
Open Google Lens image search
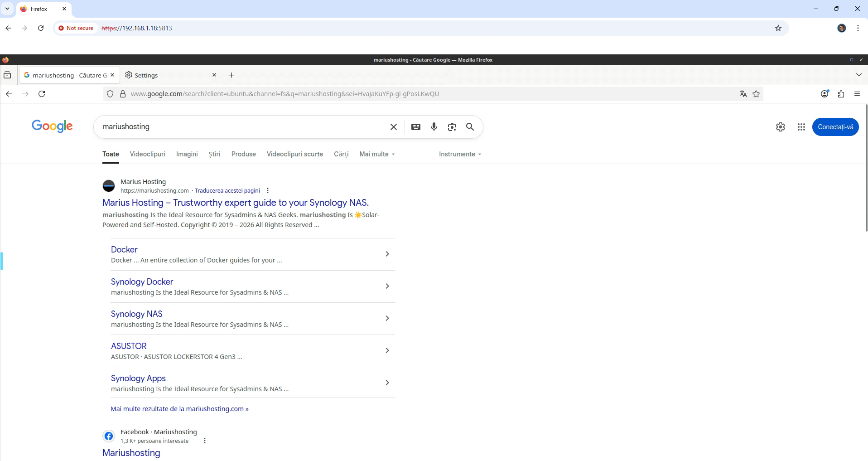coord(452,127)
